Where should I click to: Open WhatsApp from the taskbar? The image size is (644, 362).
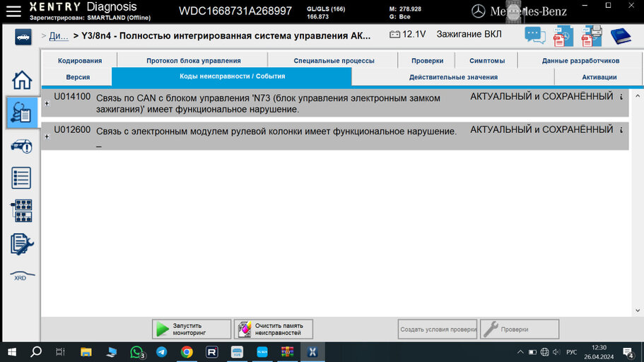[x=136, y=352]
